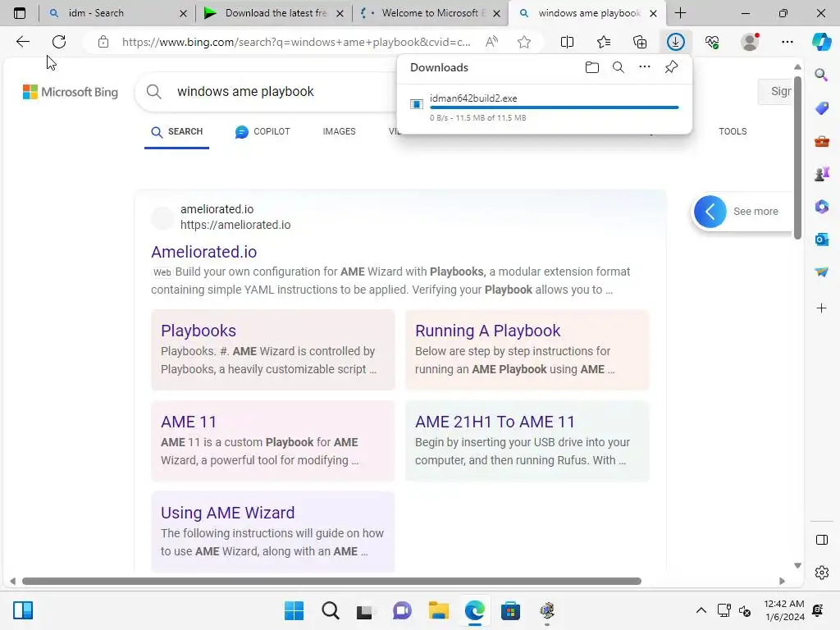840x630 pixels.
Task: Open sidebar settings gear
Action: coord(821,573)
